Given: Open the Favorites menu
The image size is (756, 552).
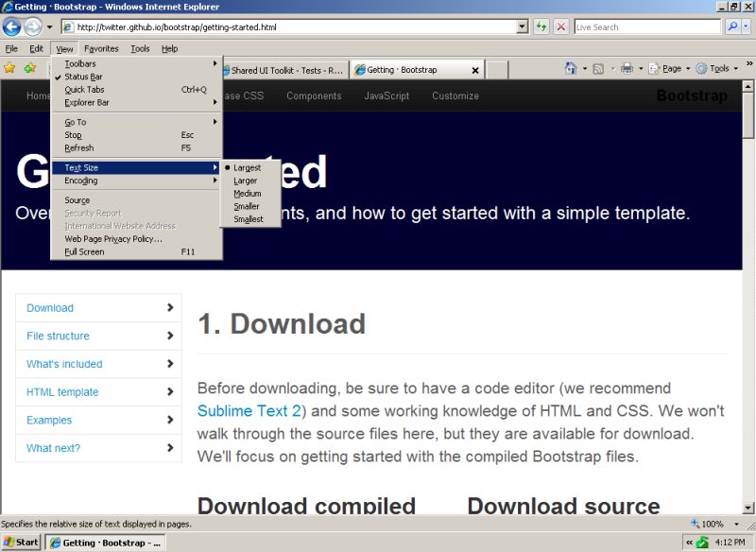Looking at the screenshot, I should [x=101, y=49].
